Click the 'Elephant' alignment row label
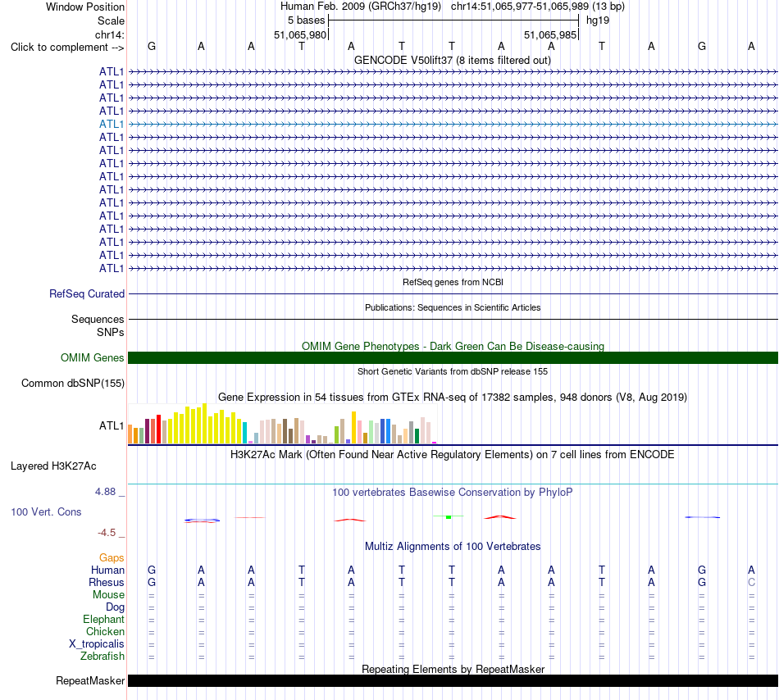The width and height of the screenshot is (779, 700). pos(103,620)
